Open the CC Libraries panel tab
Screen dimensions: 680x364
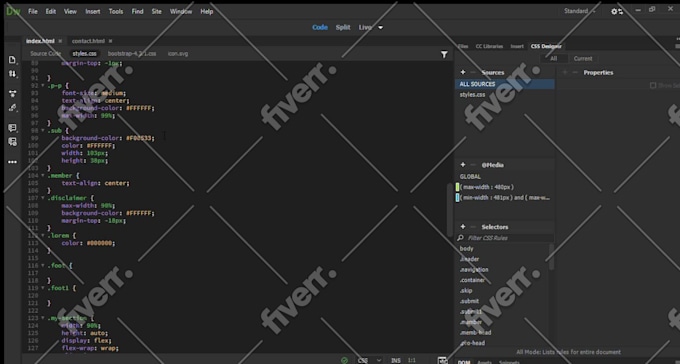(x=489, y=46)
